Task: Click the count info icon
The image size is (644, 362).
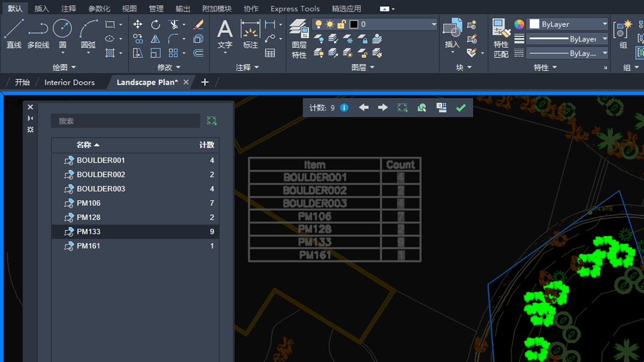Action: [343, 108]
